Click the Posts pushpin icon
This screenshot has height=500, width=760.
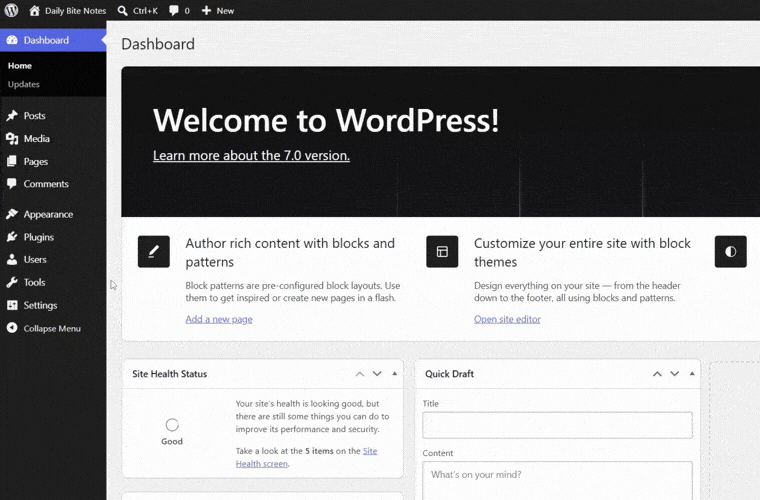pos(12,115)
